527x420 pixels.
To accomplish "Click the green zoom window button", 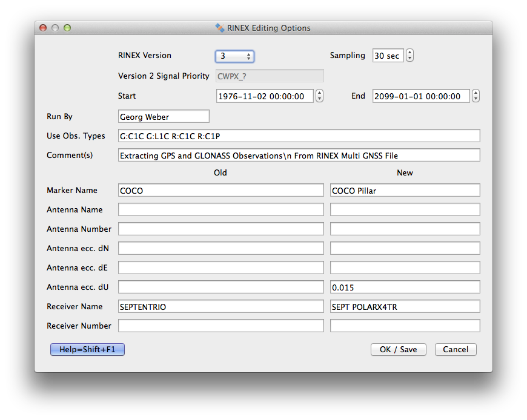I will click(67, 28).
